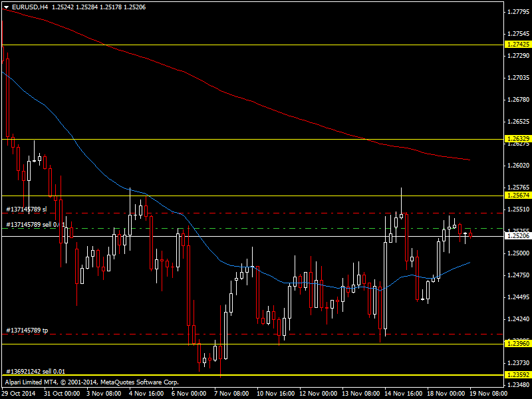Click the 1.26329 yellow price tag
The height and width of the screenshot is (399, 532).
pos(517,139)
